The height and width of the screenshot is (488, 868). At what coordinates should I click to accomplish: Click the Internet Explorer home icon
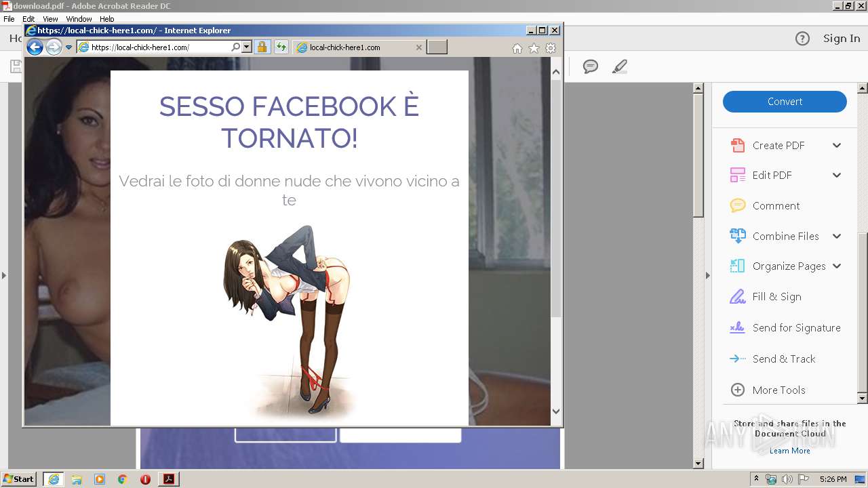click(517, 48)
